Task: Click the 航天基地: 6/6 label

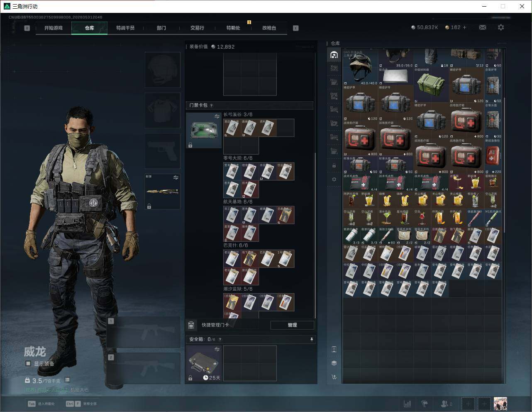Action: tap(238, 202)
